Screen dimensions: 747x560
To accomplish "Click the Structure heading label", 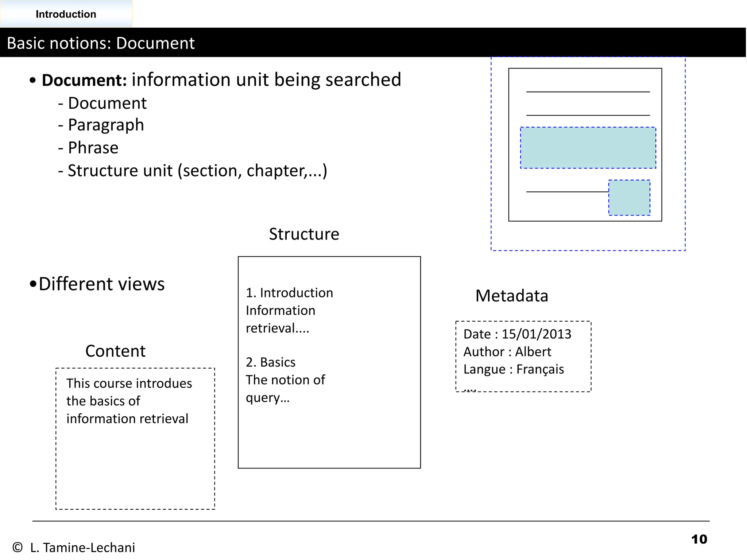I will (x=304, y=234).
